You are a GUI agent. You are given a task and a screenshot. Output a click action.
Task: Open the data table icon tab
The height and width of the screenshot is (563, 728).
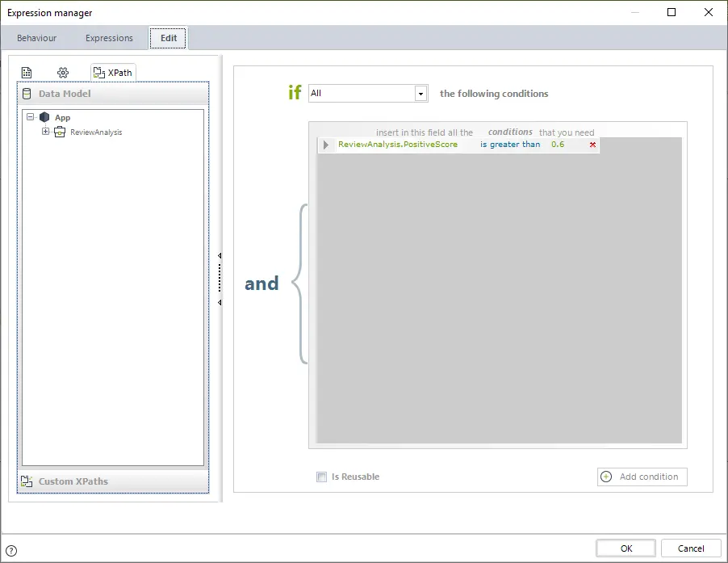pos(27,73)
